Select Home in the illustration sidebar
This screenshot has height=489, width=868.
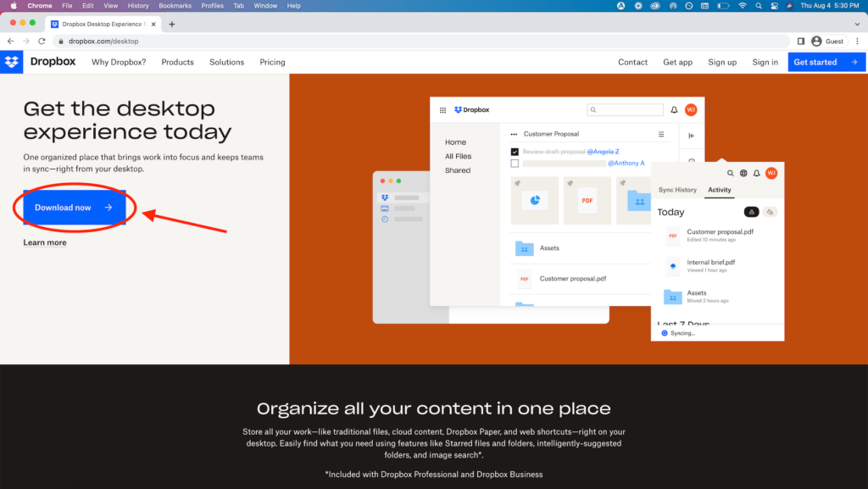[x=455, y=142]
